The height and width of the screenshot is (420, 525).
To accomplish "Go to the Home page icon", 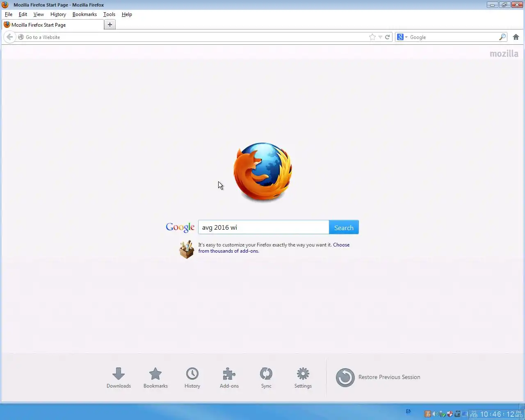I will click(x=516, y=37).
